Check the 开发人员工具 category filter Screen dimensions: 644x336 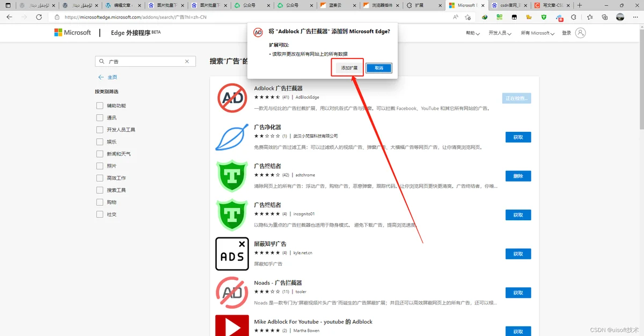(x=100, y=130)
